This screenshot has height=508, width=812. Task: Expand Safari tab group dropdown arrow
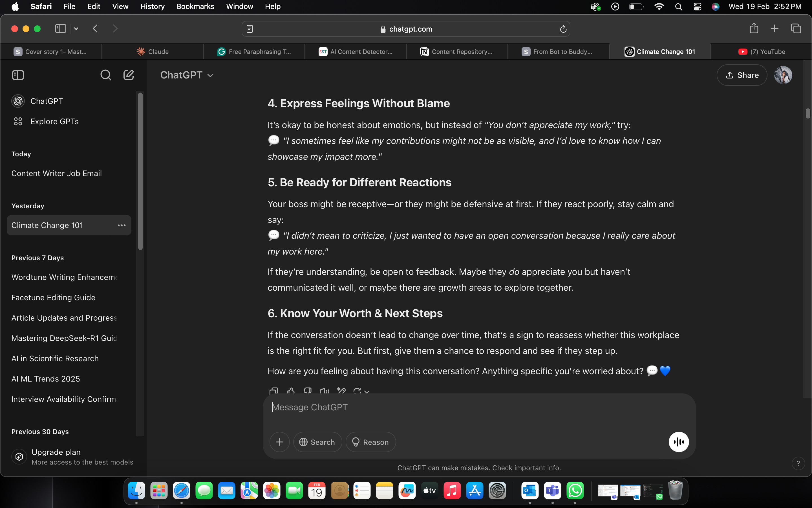76,29
